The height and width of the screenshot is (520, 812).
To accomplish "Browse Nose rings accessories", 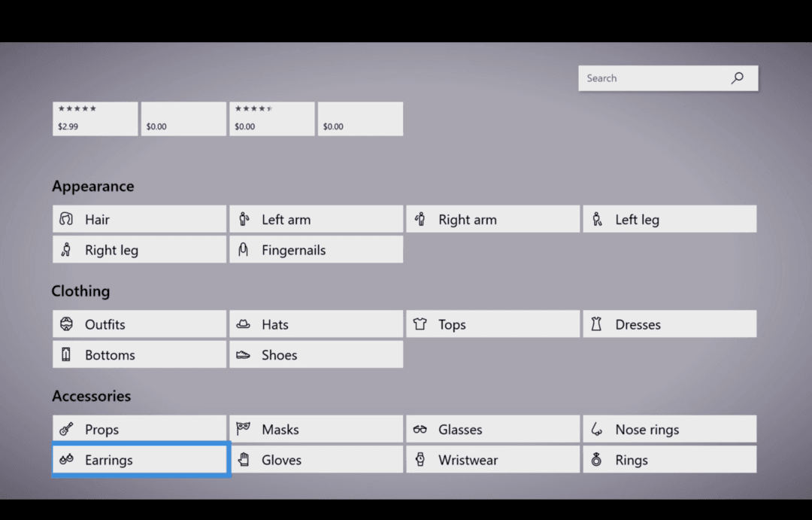I will coord(669,429).
